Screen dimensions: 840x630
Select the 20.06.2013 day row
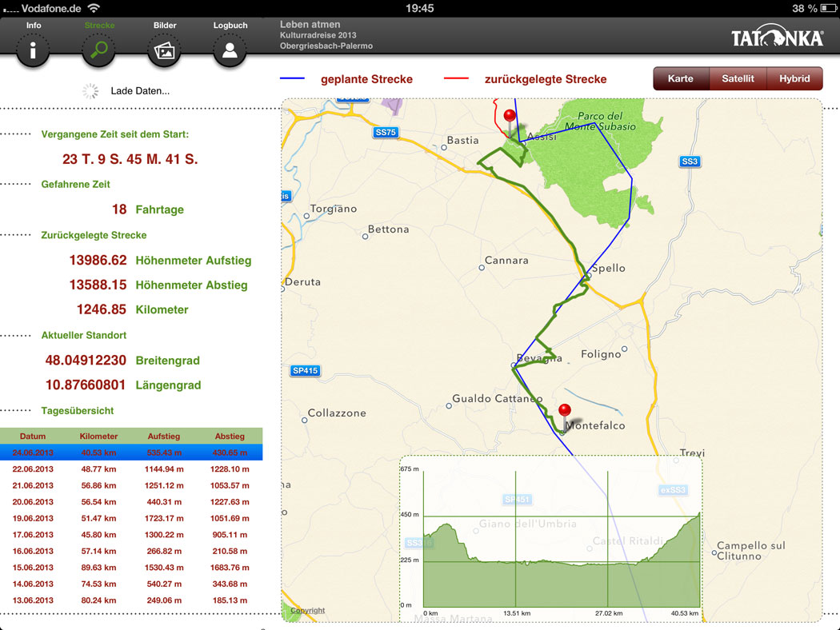(x=131, y=501)
